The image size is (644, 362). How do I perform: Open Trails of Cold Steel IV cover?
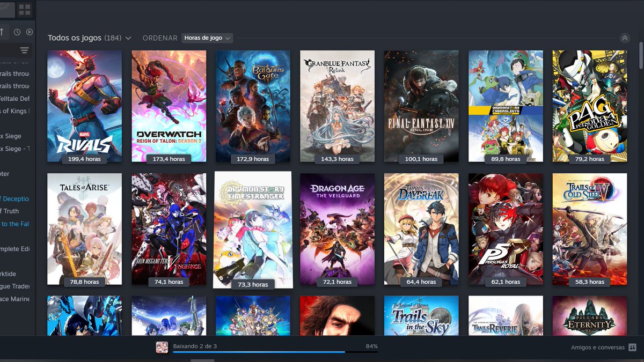coord(590,229)
